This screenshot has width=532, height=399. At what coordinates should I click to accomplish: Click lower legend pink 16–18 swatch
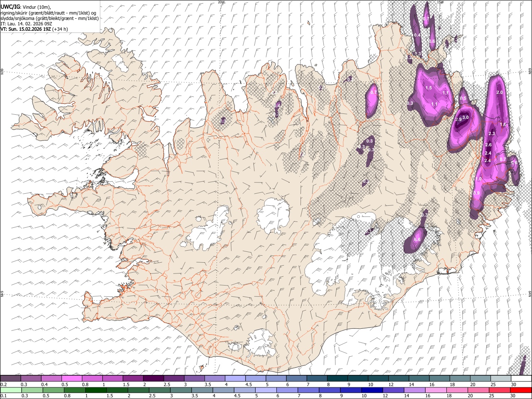coord(435,390)
